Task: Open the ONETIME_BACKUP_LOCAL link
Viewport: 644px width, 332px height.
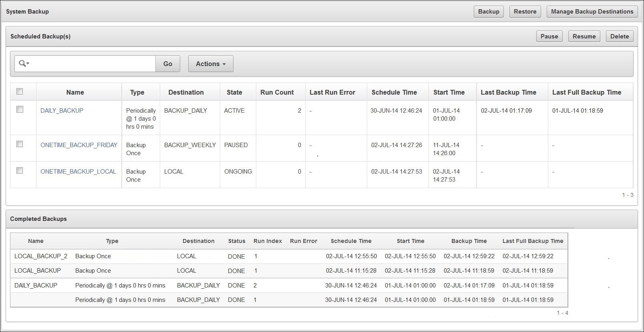Action: (x=78, y=171)
